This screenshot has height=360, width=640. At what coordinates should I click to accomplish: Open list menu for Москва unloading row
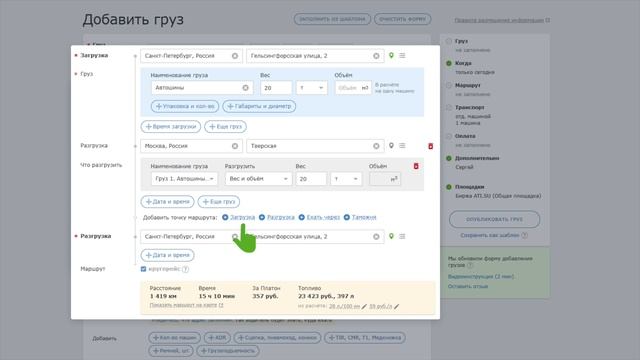[402, 146]
